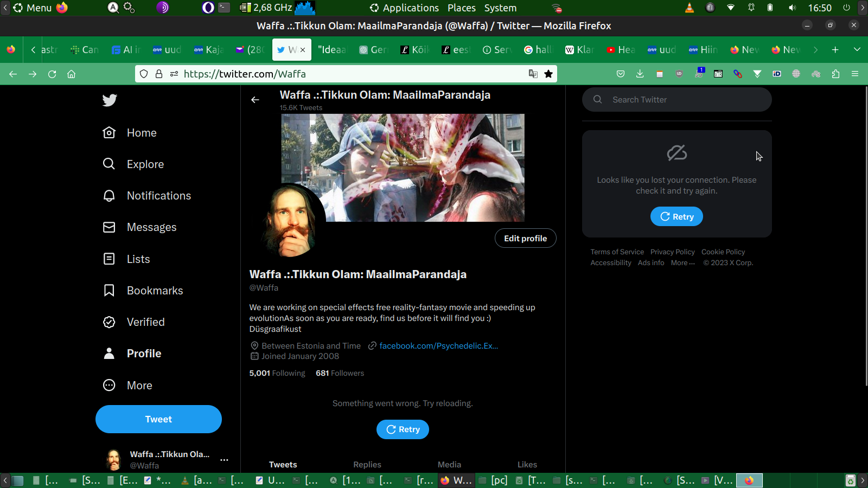Click the back arrow beside the profile name
Viewport: 868px width, 488px height.
pyautogui.click(x=255, y=100)
